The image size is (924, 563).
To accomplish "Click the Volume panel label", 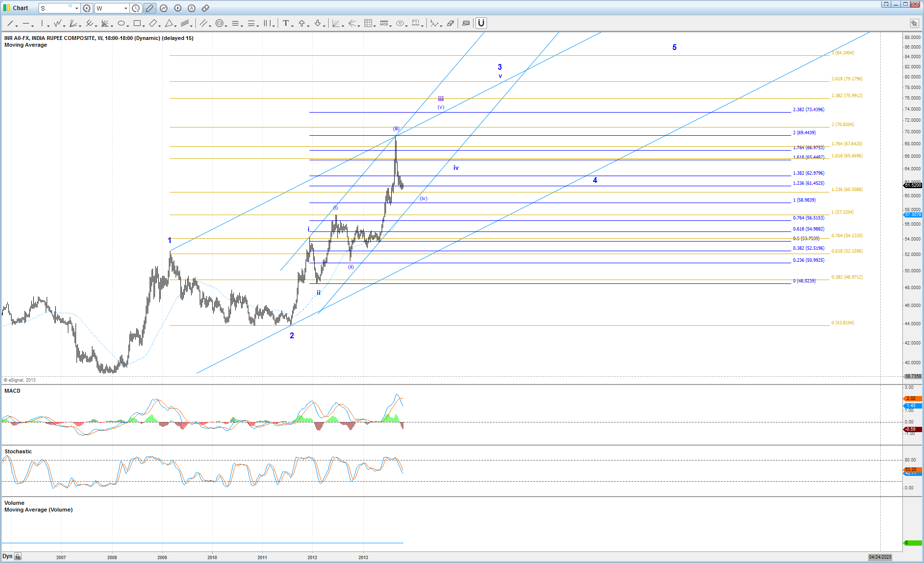I will [x=14, y=503].
